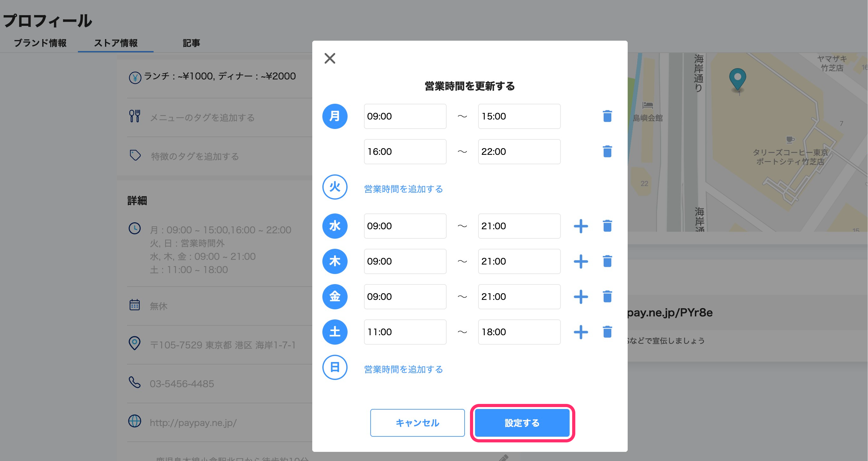Delete Monday's 16:00–22:00 time slot
Screen dimensions: 868x461
point(607,152)
